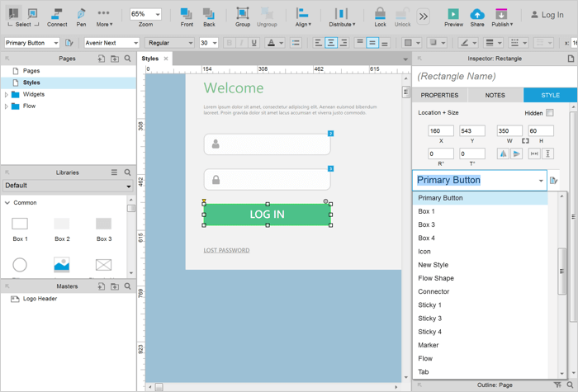Select the STYLE tab
The height and width of the screenshot is (392, 578).
[551, 95]
